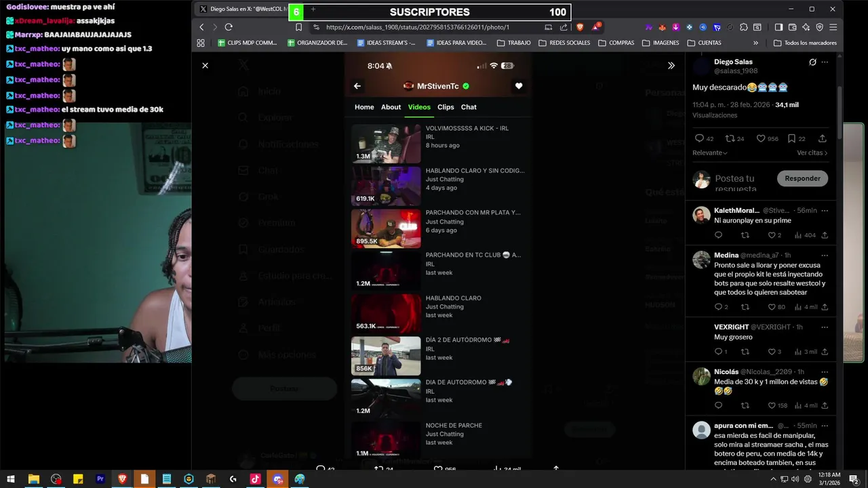Screen dimensions: 868x488
Task: Open File Explorer in taskbar
Action: point(33,479)
